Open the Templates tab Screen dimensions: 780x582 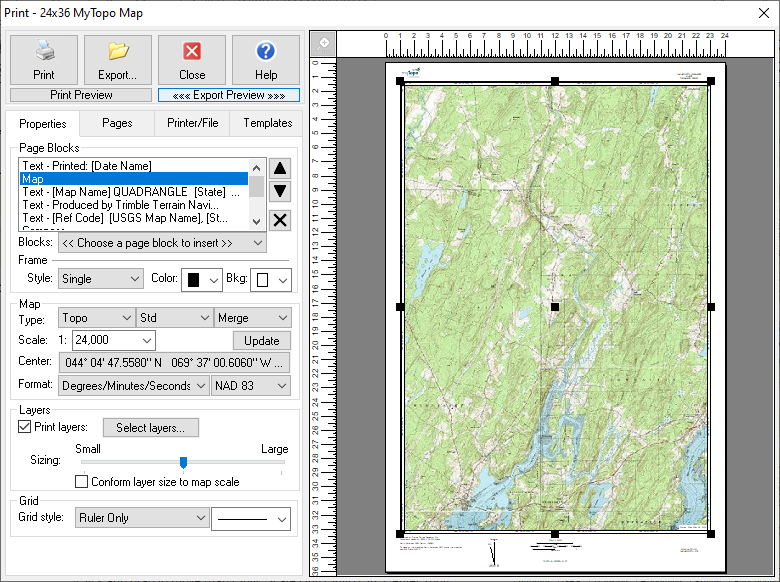click(x=268, y=123)
